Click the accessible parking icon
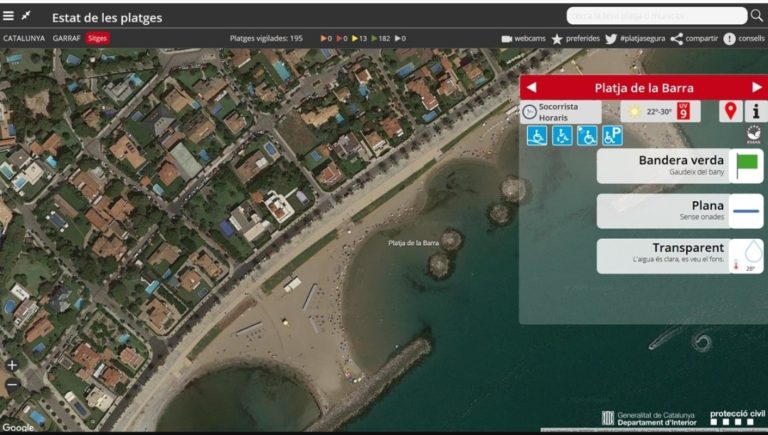 pyautogui.click(x=612, y=136)
